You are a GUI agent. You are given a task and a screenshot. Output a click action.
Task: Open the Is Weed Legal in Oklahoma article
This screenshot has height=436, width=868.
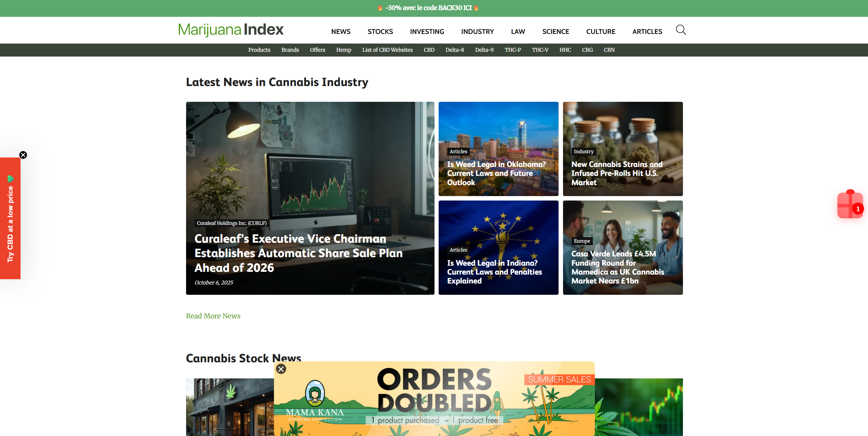point(496,173)
